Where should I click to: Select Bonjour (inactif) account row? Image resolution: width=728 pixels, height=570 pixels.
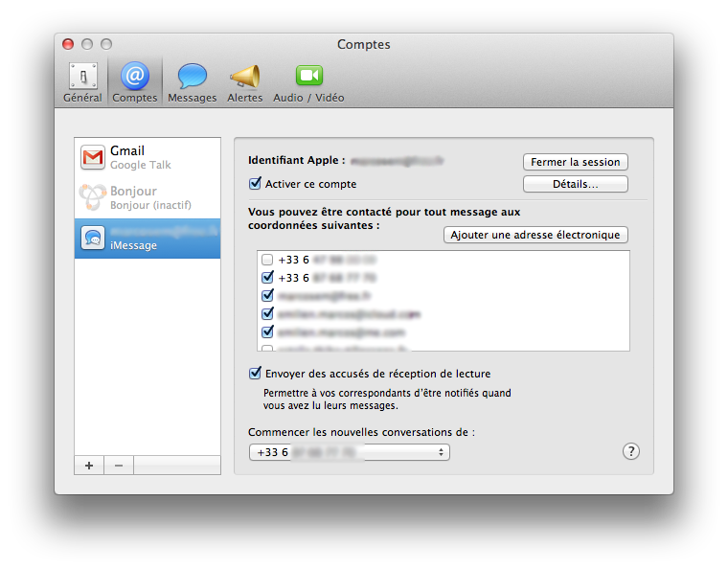tap(148, 197)
